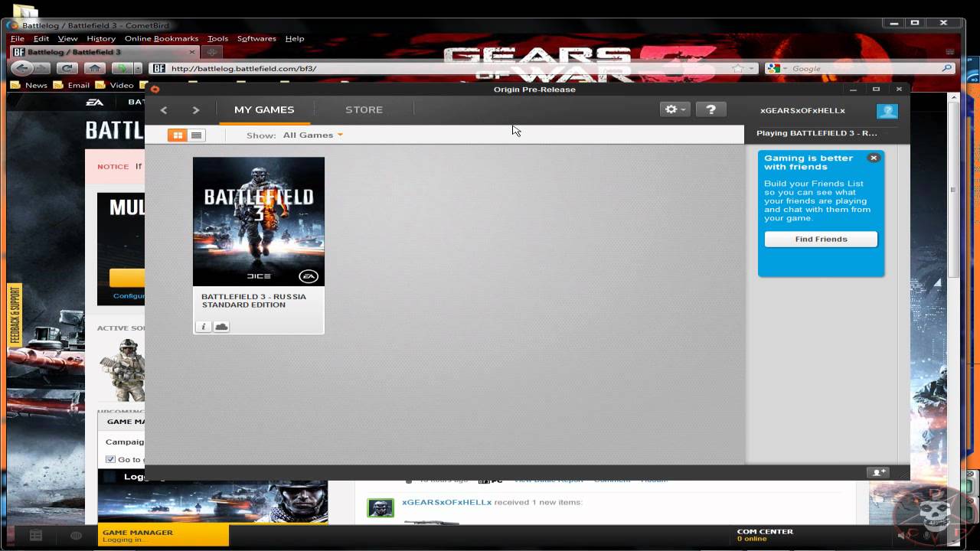Screen dimensions: 980x551
Task: Open the browser View menu
Action: pos(68,38)
